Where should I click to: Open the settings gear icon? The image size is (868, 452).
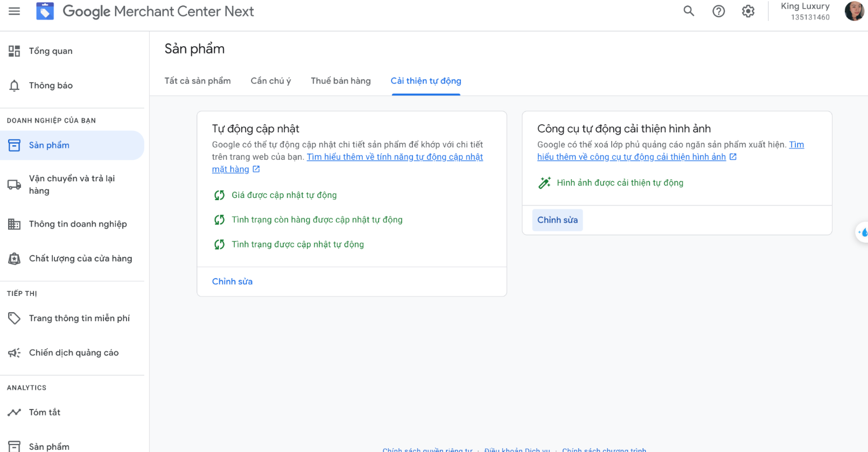748,11
